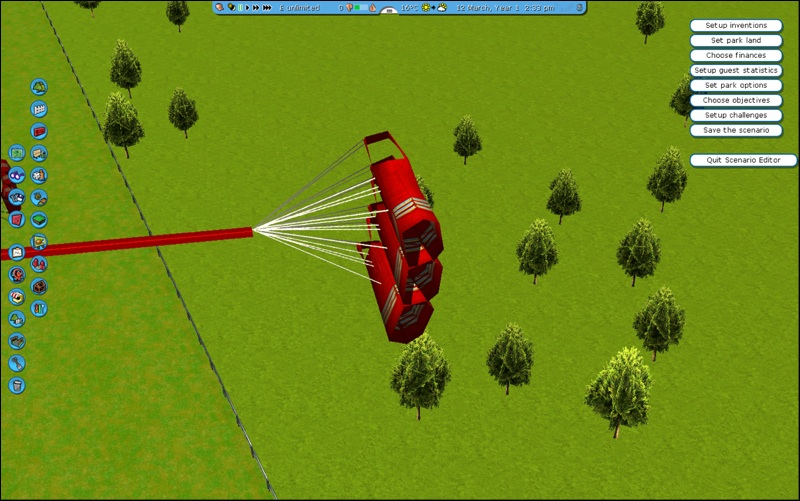Click the cloudy forecast weather icon
The width and height of the screenshot is (800, 501).
[442, 8]
